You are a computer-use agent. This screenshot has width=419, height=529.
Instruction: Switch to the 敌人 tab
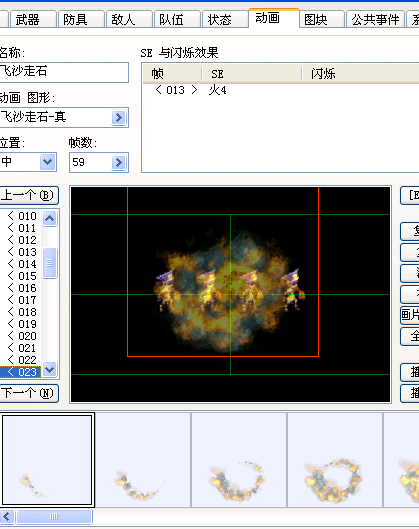129,19
